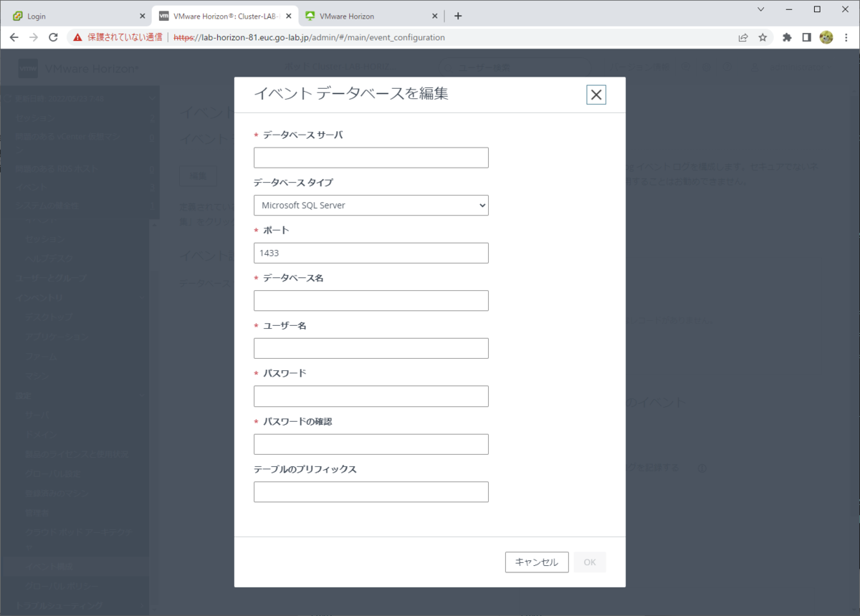The width and height of the screenshot is (860, 616).
Task: Open the Chrome profile avatar
Action: [x=826, y=37]
